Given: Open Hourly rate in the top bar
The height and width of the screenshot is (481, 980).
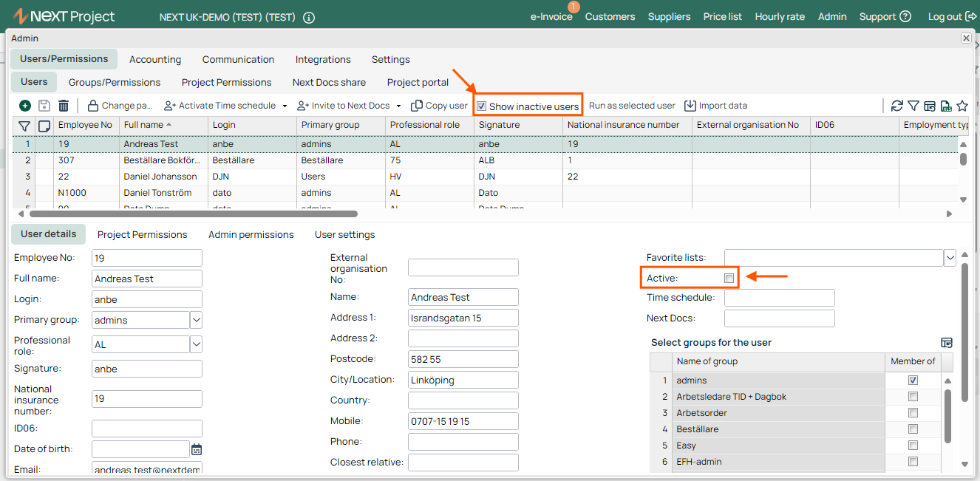Looking at the screenshot, I should 780,16.
